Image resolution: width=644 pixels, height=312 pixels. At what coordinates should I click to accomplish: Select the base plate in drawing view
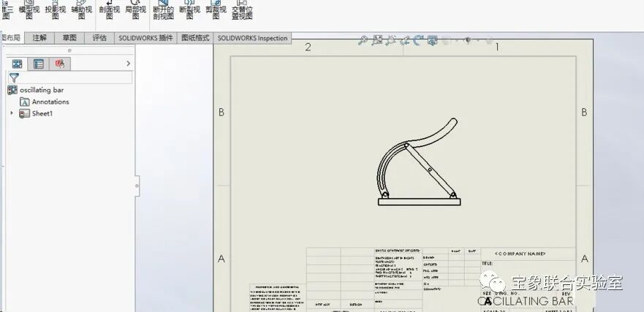tap(419, 202)
